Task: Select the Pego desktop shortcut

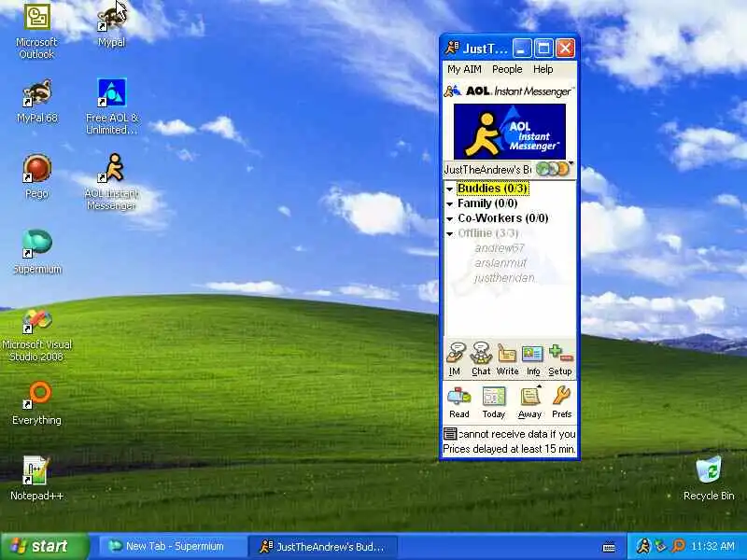Action: [x=36, y=176]
